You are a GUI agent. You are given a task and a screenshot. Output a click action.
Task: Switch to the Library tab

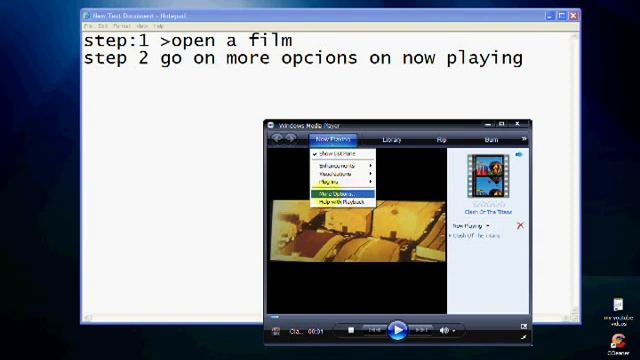392,140
